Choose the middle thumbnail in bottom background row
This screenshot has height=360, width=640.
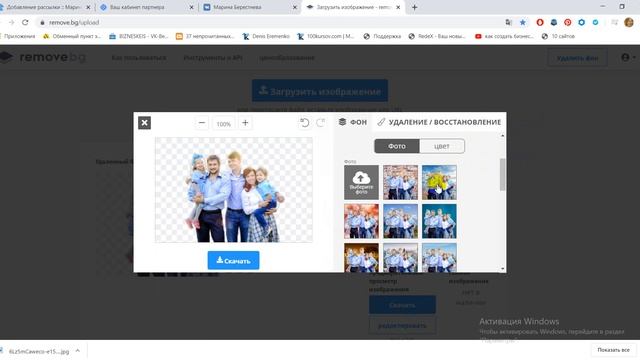(400, 258)
